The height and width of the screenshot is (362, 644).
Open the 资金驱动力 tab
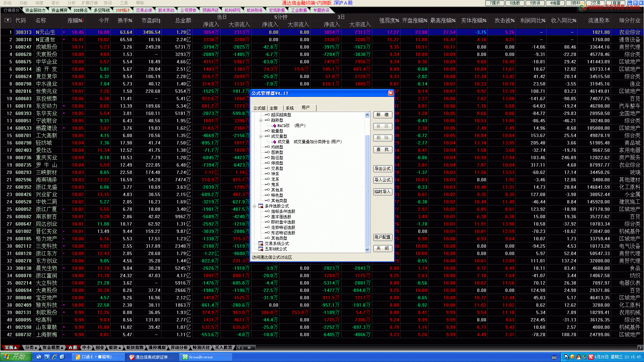(x=35, y=10)
